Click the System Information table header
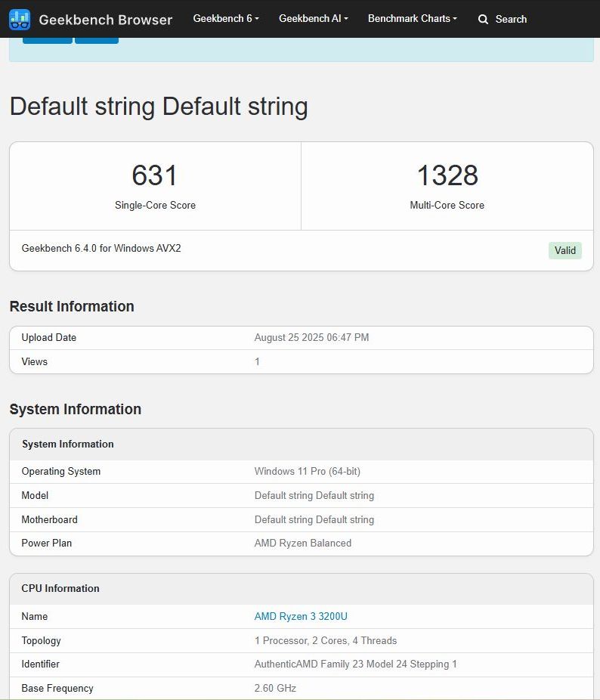600x700 pixels. (x=68, y=444)
